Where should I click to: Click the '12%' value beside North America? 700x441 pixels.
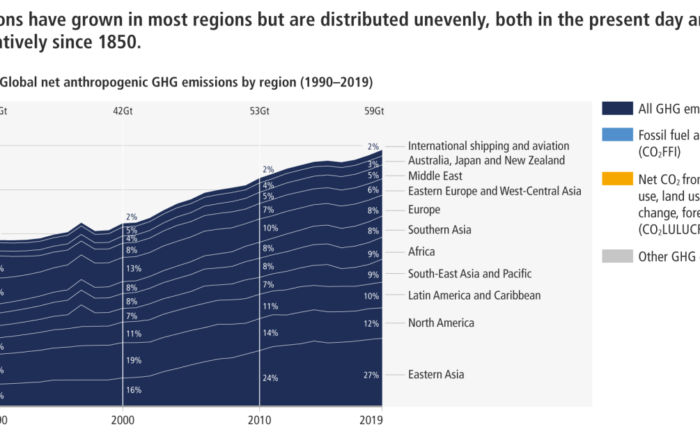[x=371, y=324]
